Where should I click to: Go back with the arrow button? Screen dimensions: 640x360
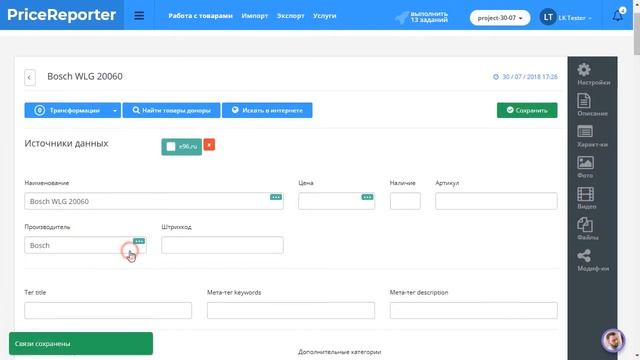click(x=29, y=77)
